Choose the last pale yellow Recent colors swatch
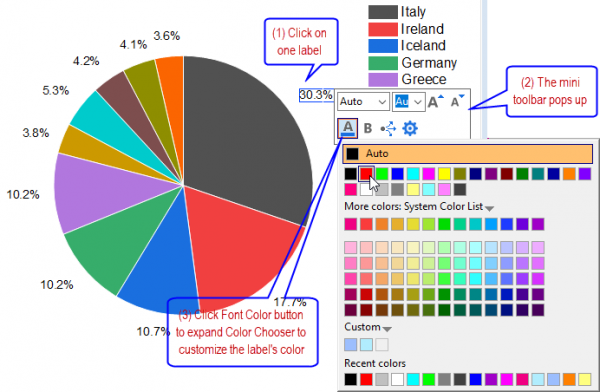This screenshot has height=392, width=600. pyautogui.click(x=585, y=379)
